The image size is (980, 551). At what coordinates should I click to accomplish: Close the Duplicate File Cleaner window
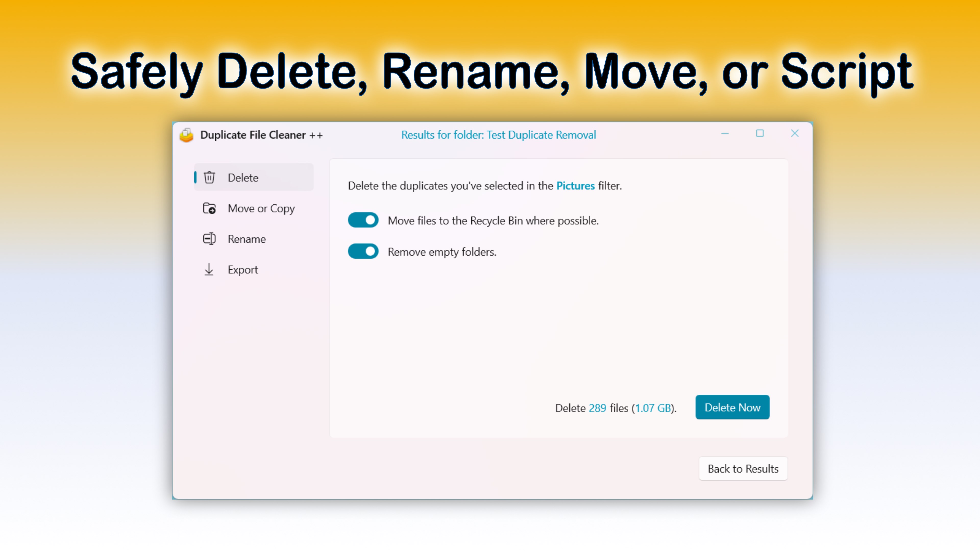point(795,133)
